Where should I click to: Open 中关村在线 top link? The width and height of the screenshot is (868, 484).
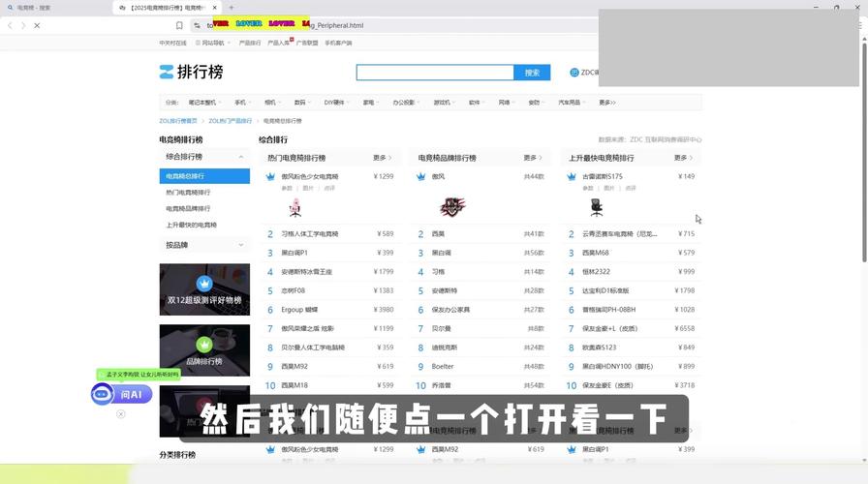point(172,43)
